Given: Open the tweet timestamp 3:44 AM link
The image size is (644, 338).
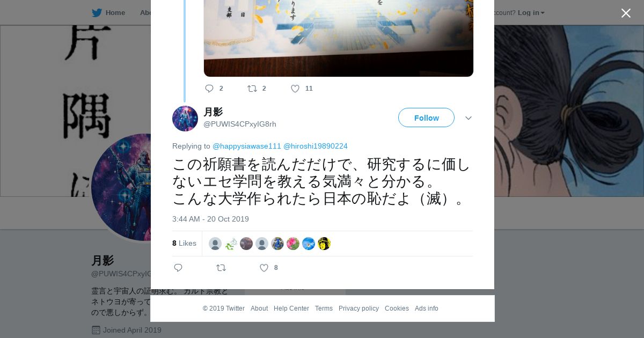Looking at the screenshot, I should [210, 219].
